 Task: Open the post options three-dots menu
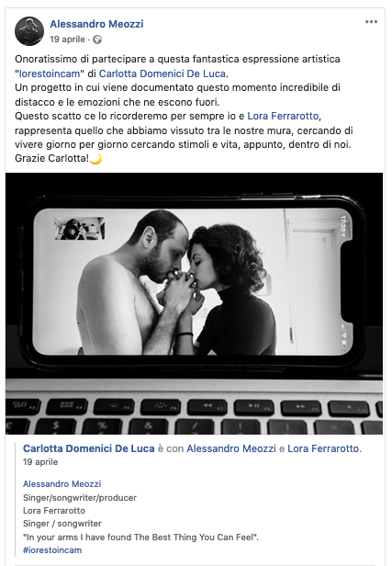[371, 22]
